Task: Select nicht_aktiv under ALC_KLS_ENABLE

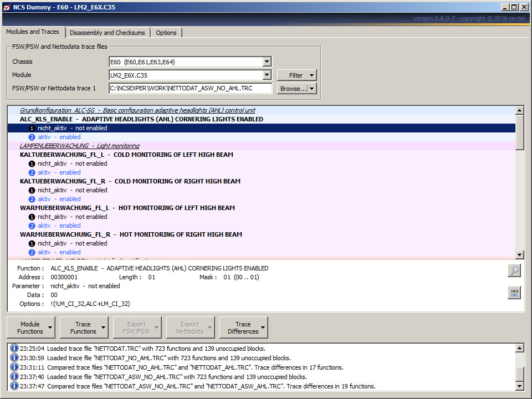Action: [x=261, y=128]
